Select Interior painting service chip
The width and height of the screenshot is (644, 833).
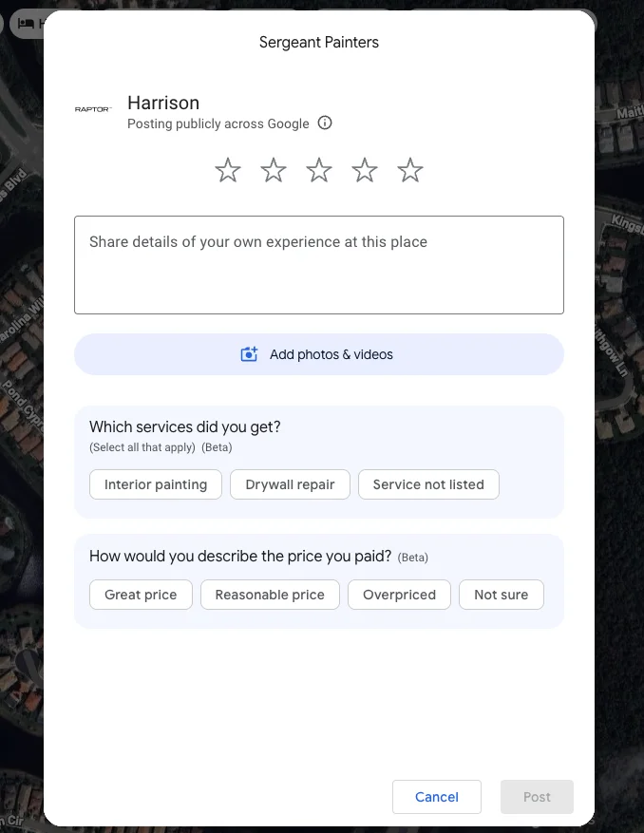[156, 484]
